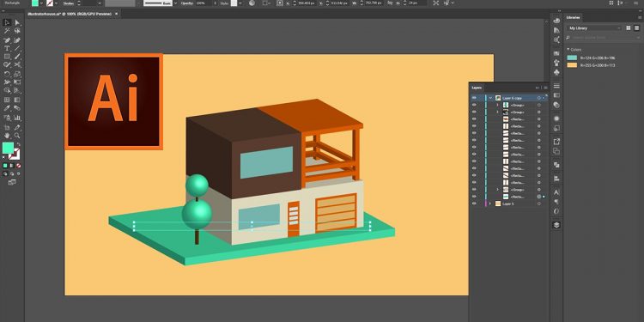644x322 pixels.
Task: Open the Character panel icon in dock
Action: [556, 192]
